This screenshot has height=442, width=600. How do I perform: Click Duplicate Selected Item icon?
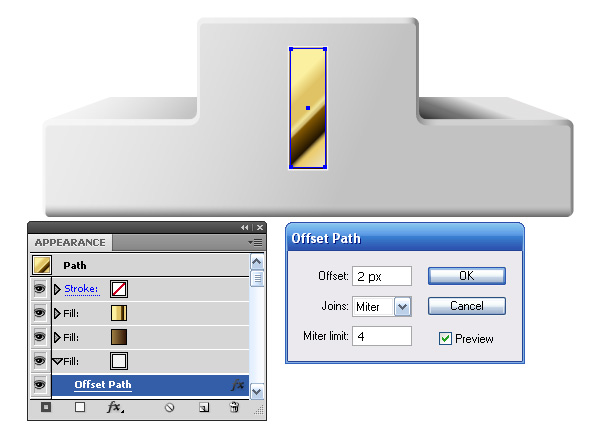[204, 408]
